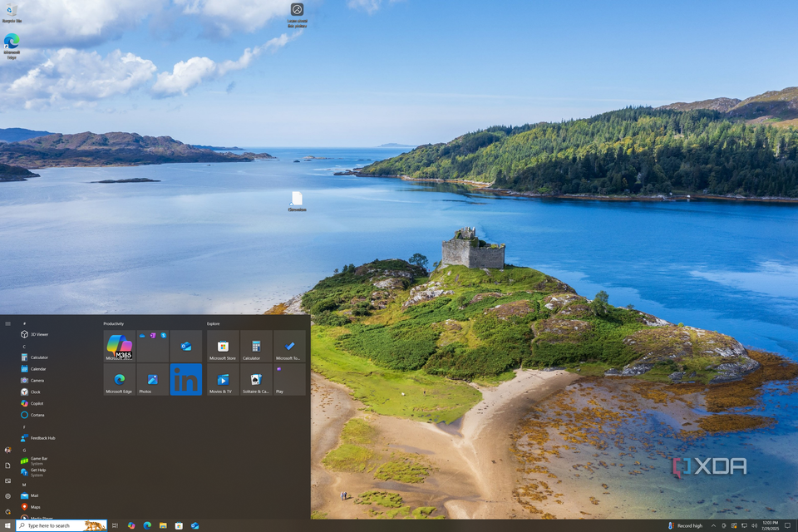The image size is (798, 532).
Task: Open Game Bar in the app list
Action: click(x=35, y=461)
